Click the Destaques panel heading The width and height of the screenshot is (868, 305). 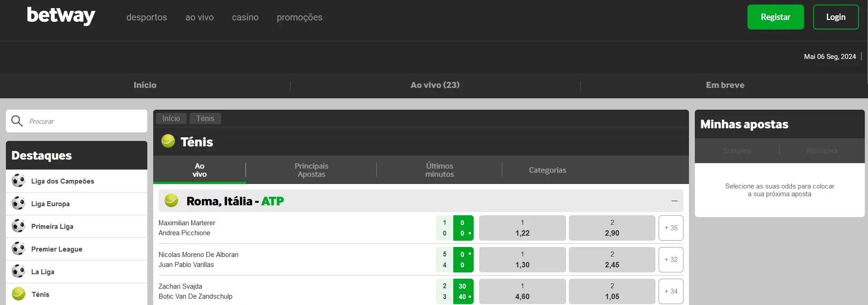[x=42, y=155]
